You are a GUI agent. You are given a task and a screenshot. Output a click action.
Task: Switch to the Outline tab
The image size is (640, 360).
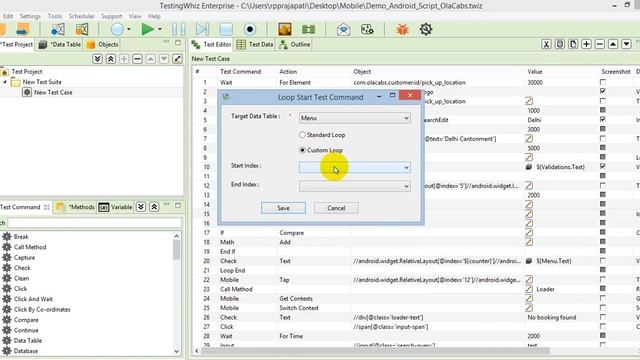294,44
